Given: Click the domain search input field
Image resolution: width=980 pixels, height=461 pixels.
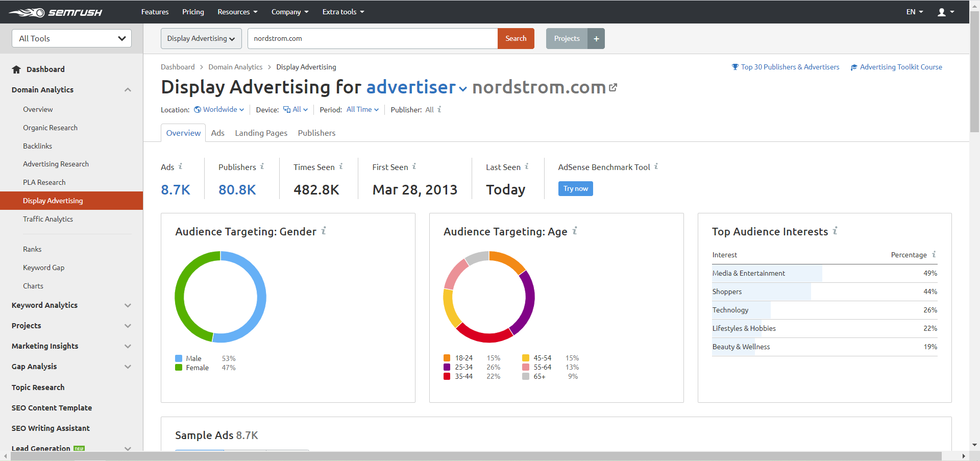Looking at the screenshot, I should pos(372,39).
